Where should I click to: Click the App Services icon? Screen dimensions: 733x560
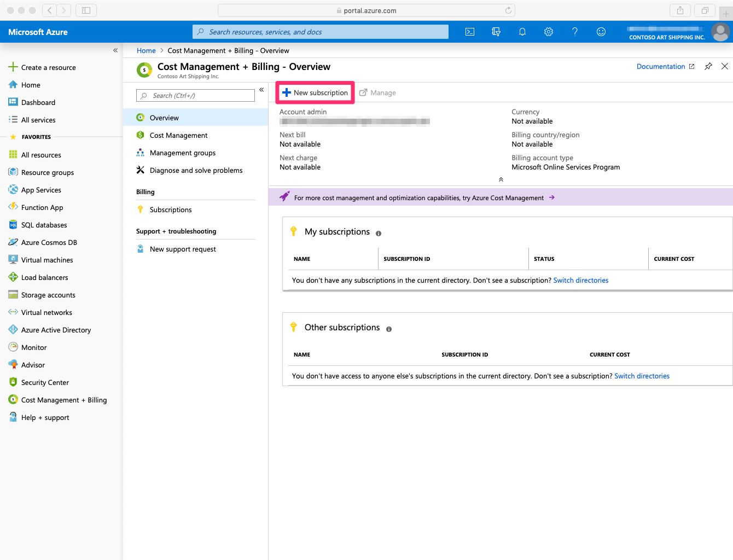click(13, 190)
